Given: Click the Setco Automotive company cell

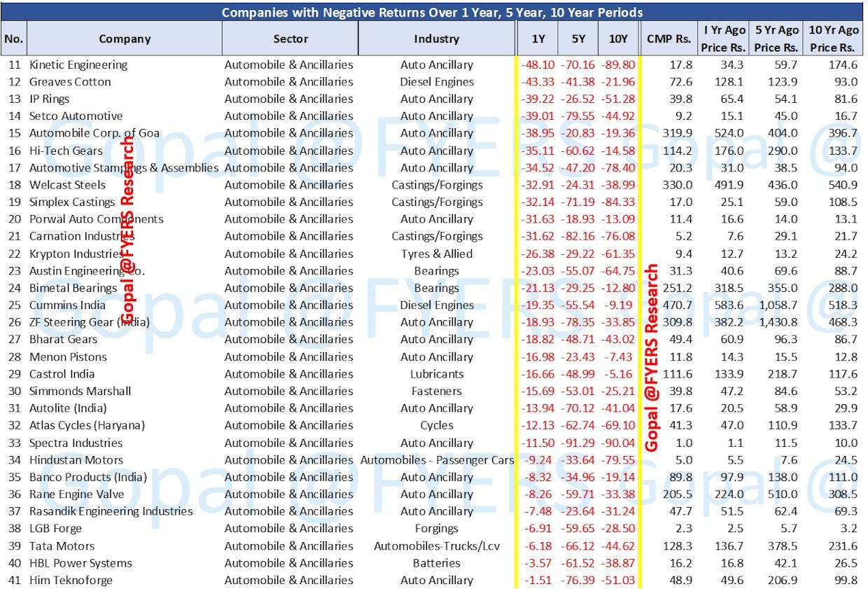Looking at the screenshot, I should (76, 116).
